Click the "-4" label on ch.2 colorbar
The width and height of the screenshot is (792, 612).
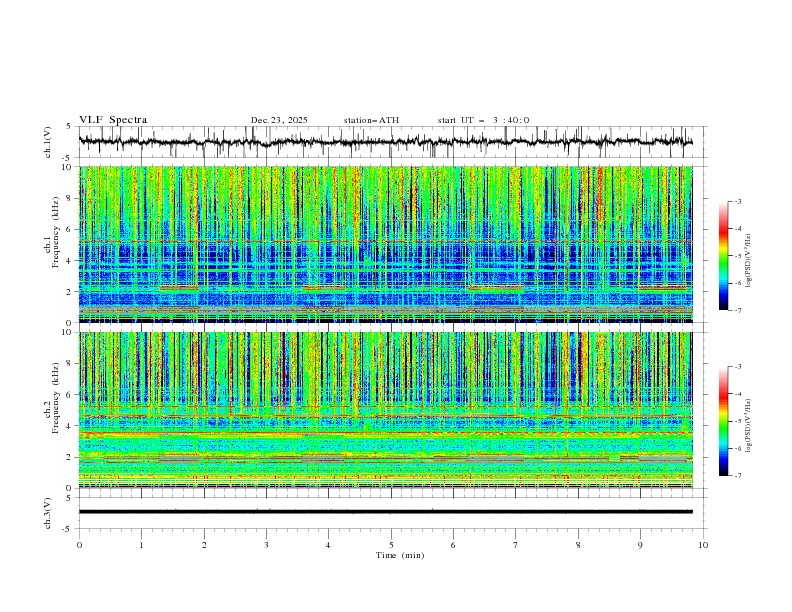click(738, 394)
